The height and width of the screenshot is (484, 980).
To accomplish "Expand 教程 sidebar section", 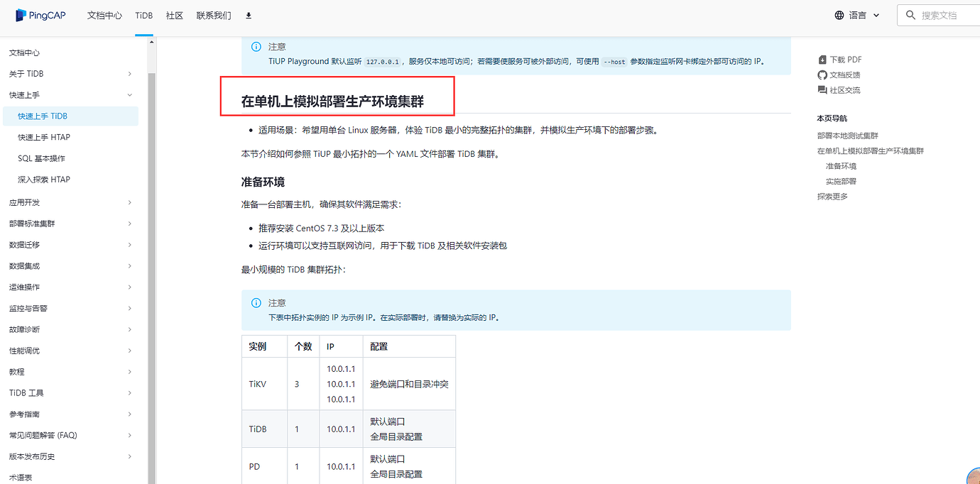I will click(129, 372).
